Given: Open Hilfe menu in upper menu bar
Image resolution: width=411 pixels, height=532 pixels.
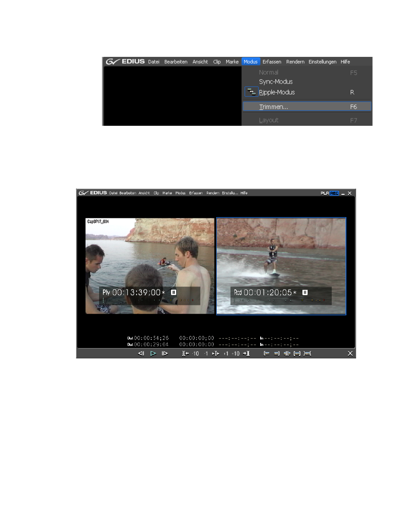Looking at the screenshot, I should pyautogui.click(x=345, y=62).
